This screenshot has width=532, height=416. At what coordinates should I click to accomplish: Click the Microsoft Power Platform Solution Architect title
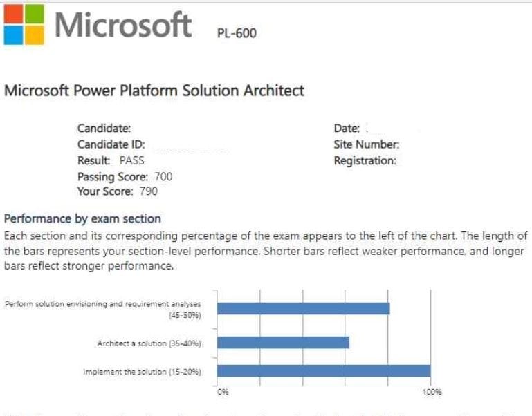pos(154,91)
